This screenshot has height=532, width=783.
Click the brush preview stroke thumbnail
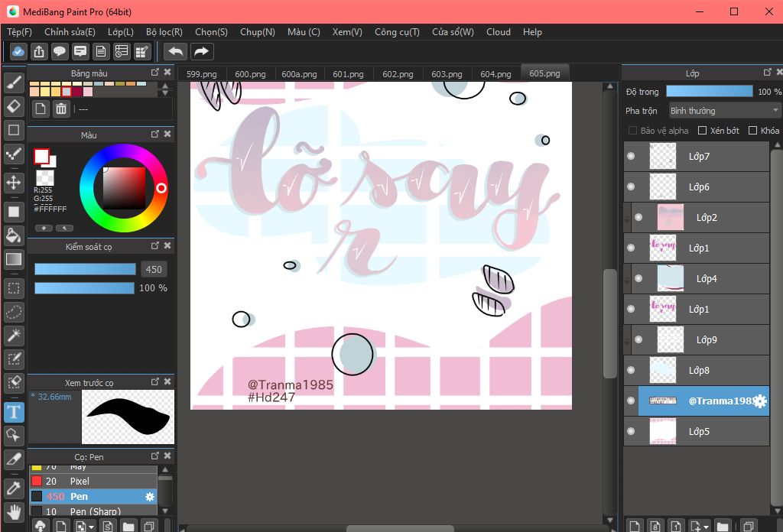pos(128,417)
